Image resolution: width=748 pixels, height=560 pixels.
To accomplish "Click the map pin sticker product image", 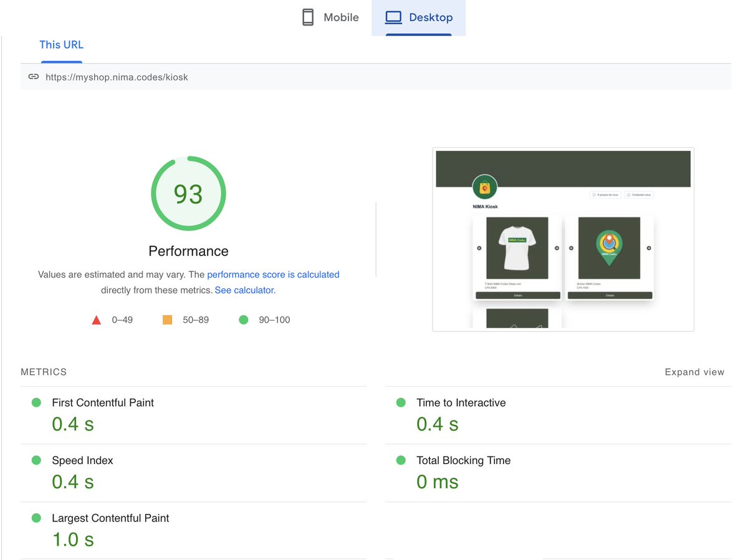I will tap(609, 248).
